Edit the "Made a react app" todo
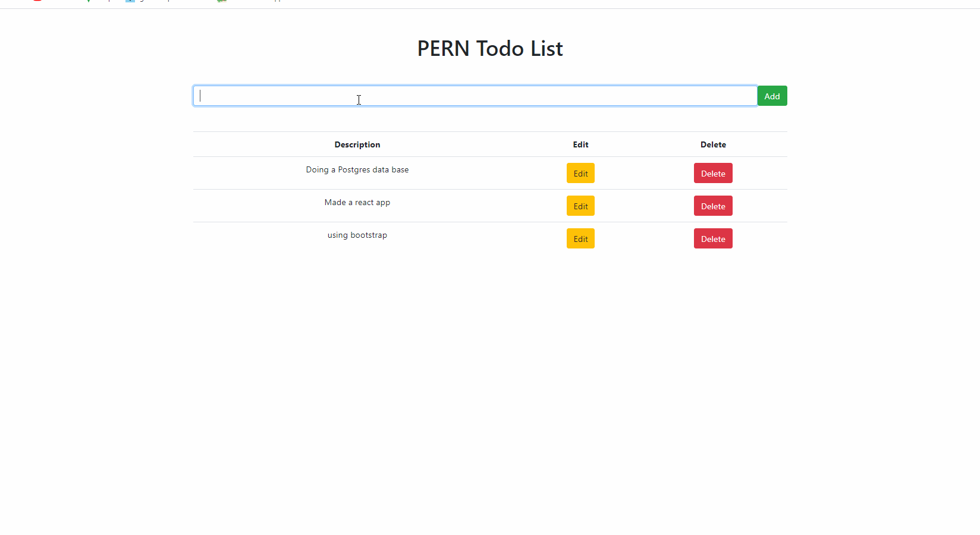This screenshot has width=980, height=535. [580, 206]
